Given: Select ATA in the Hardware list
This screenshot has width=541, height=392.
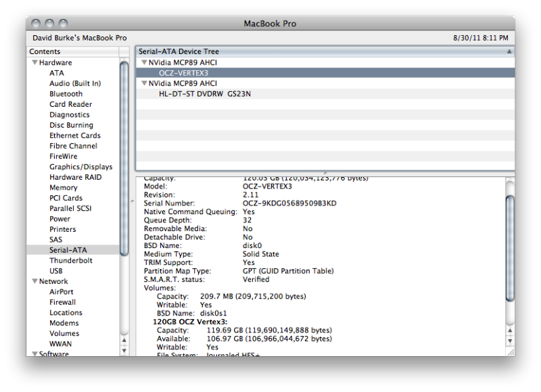Looking at the screenshot, I should tap(57, 73).
